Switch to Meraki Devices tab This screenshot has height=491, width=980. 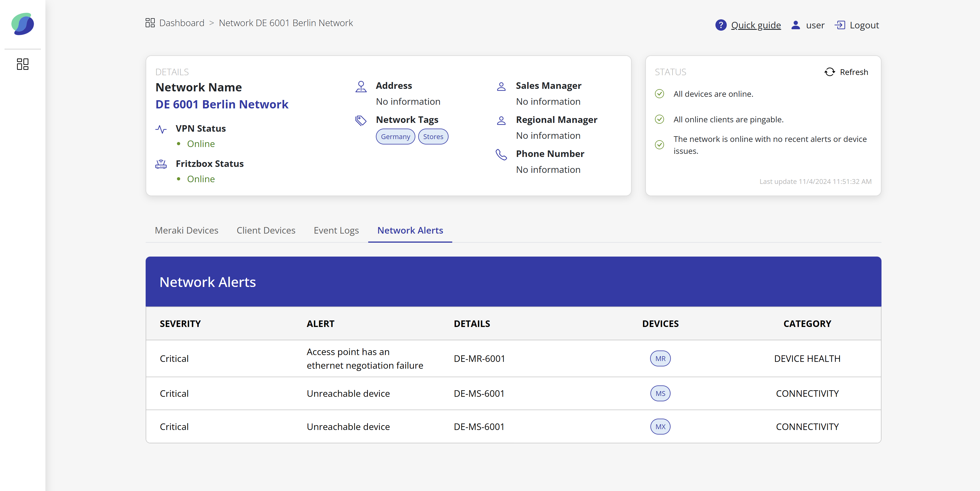tap(187, 230)
